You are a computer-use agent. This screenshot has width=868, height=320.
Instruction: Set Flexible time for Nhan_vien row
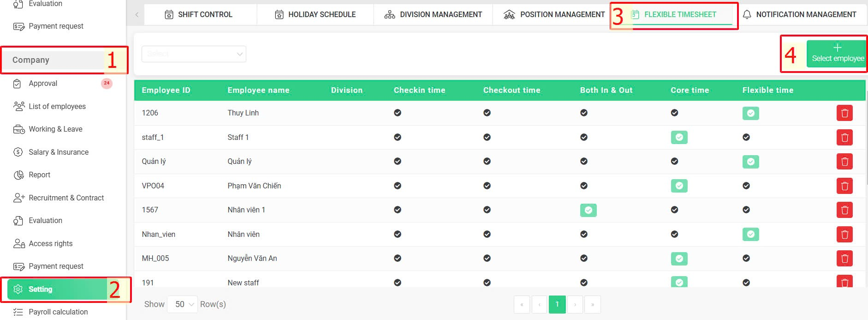tap(750, 235)
